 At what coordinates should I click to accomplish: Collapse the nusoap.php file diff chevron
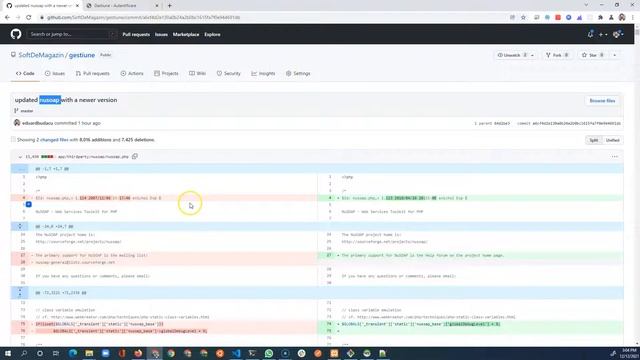[20, 157]
